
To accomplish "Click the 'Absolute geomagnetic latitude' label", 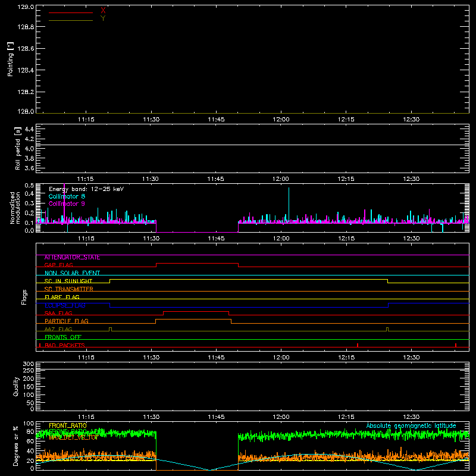I will (x=411, y=425).
